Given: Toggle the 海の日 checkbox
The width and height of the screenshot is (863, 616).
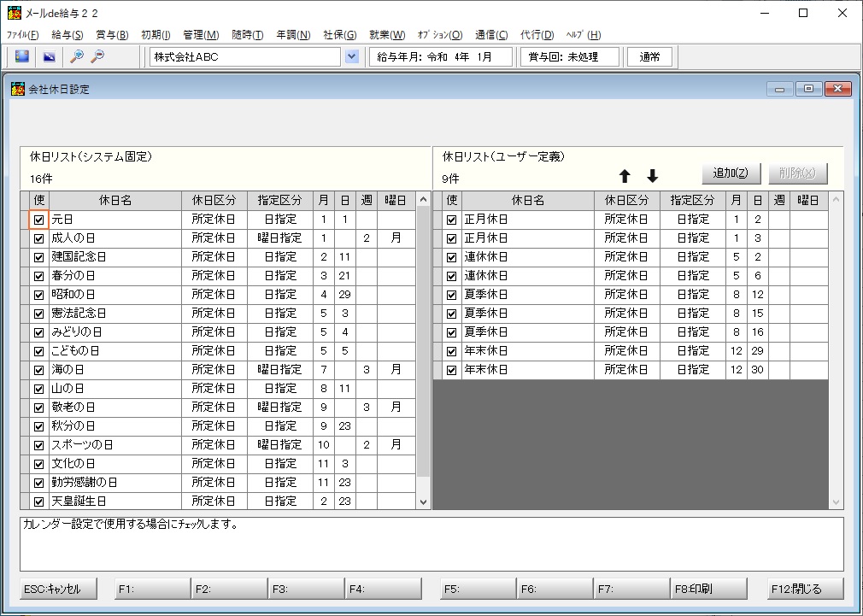Looking at the screenshot, I should click(38, 370).
